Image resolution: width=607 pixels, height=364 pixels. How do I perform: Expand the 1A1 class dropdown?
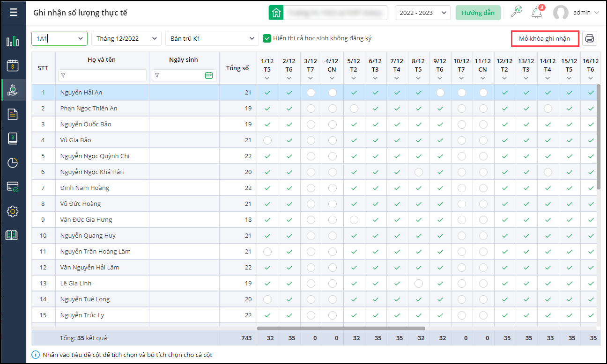click(59, 38)
